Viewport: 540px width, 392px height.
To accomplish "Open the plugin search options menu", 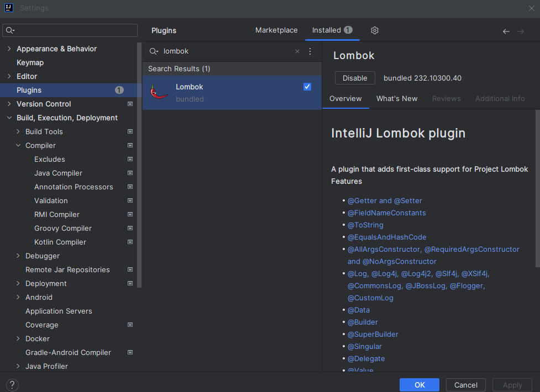I will pyautogui.click(x=310, y=51).
